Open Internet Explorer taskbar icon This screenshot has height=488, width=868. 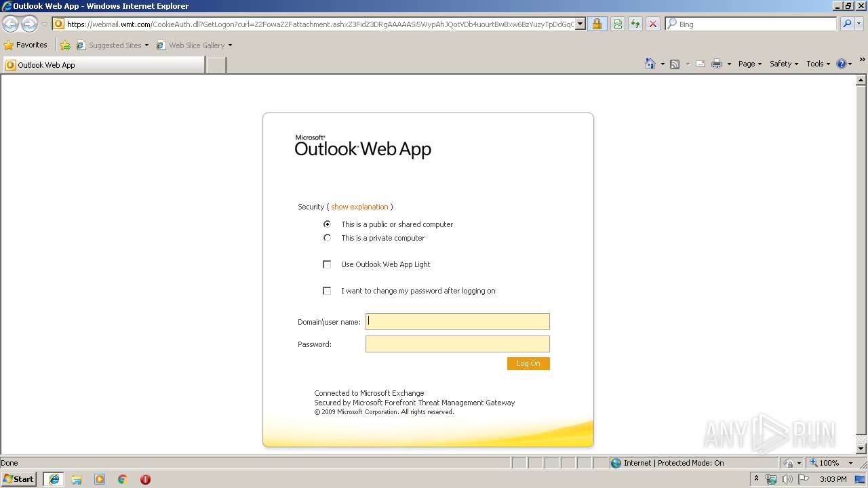tap(54, 479)
